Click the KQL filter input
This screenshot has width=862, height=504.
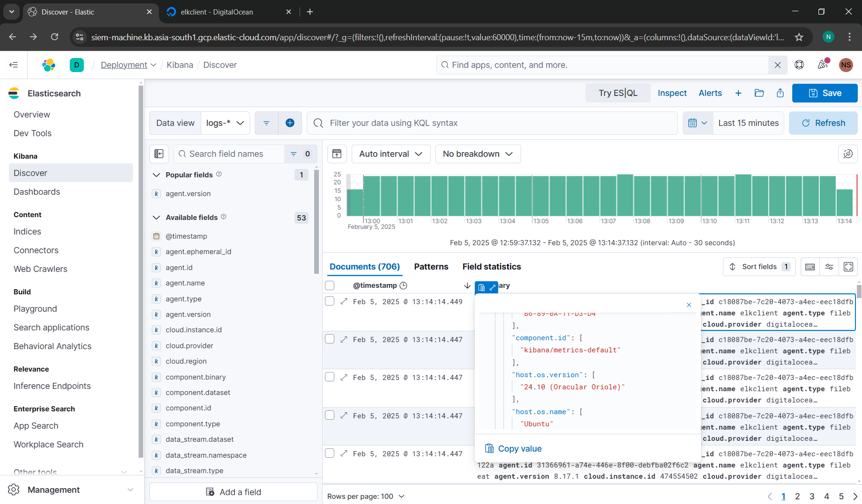[492, 123]
